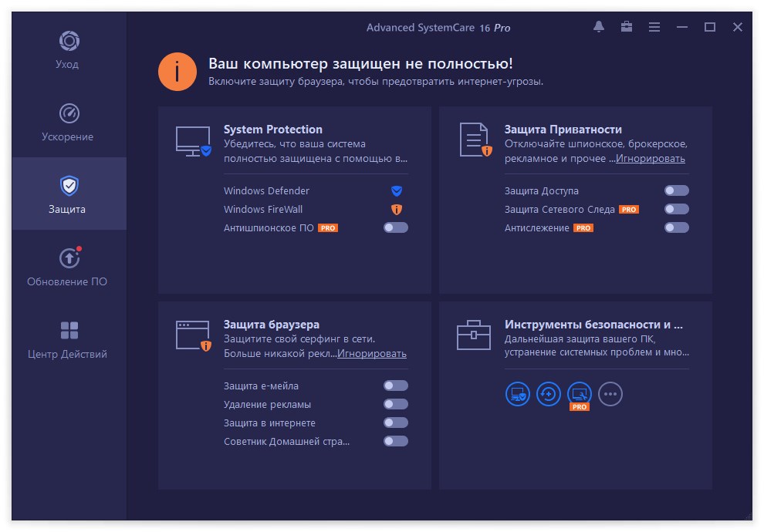764x532 pixels.
Task: Select the Защита shield icon in sidebar
Action: click(x=69, y=186)
